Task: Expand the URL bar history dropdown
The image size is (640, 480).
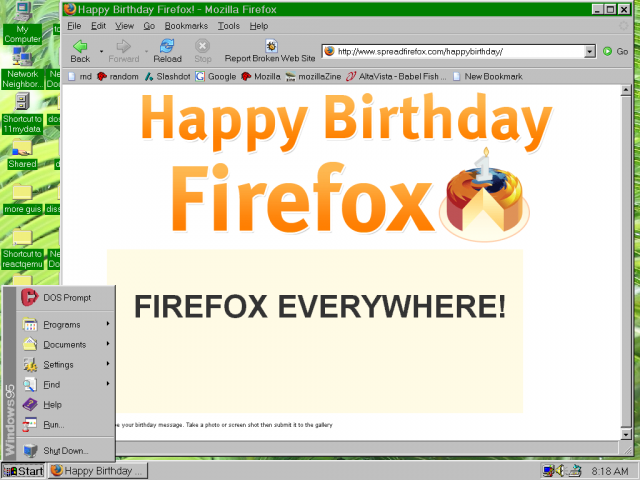Action: point(590,51)
